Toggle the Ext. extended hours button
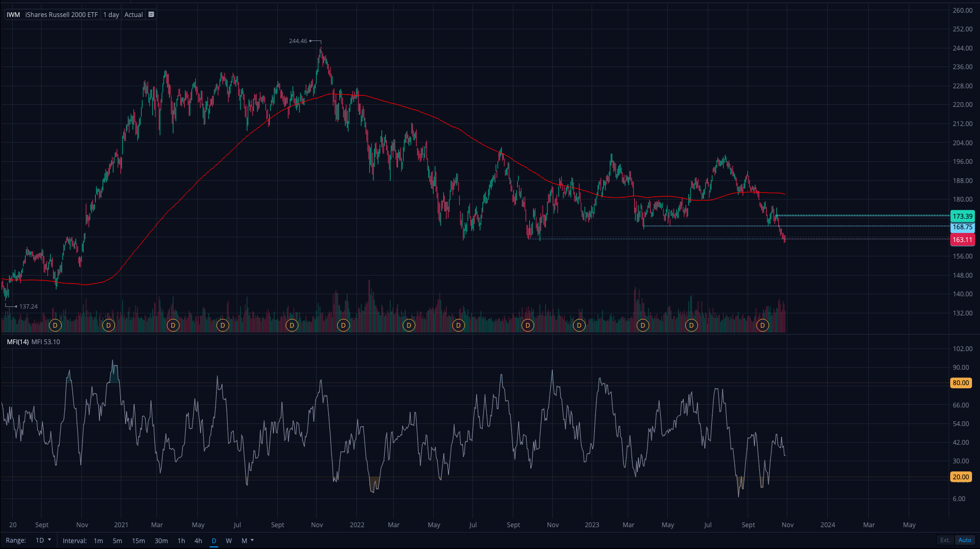 (x=945, y=540)
